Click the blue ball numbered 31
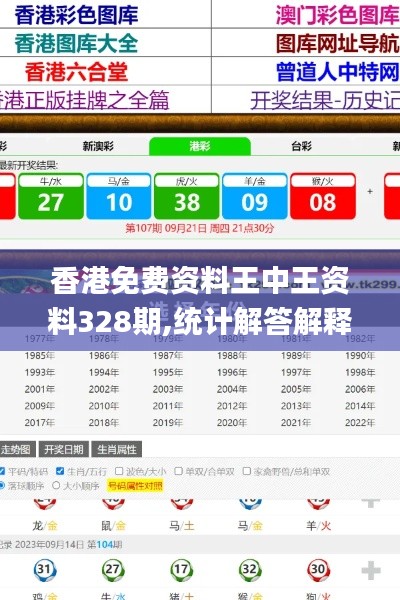Viewport: 400px width, 600px height. (44, 570)
